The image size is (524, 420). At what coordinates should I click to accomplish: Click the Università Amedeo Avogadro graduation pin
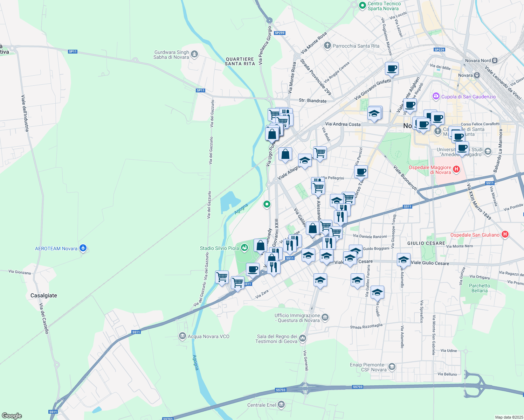[x=488, y=151]
